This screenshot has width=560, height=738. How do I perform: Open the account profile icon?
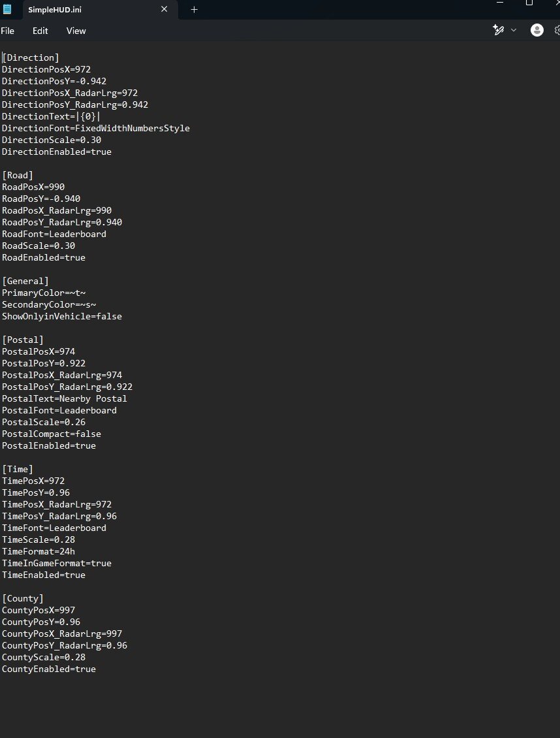pos(537,30)
